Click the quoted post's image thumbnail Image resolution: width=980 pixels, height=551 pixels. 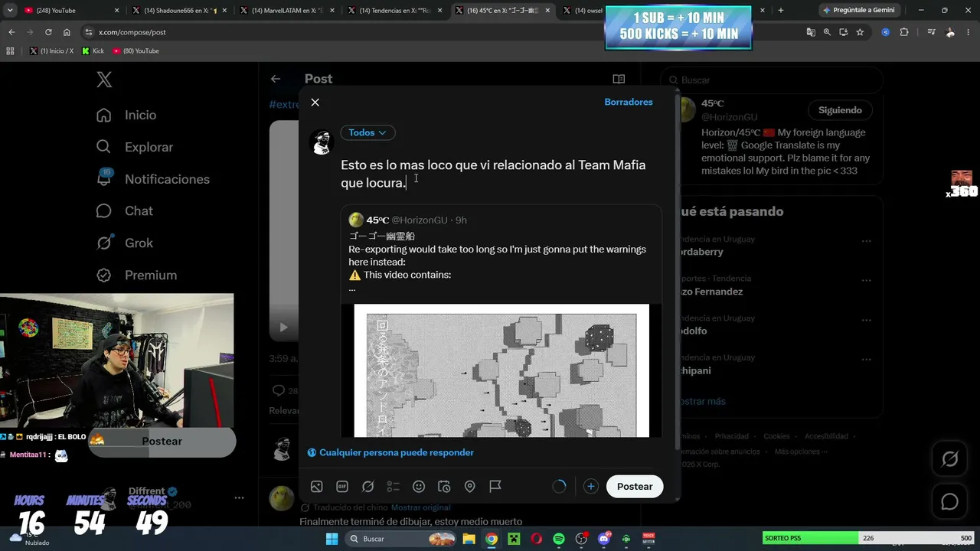(x=501, y=371)
